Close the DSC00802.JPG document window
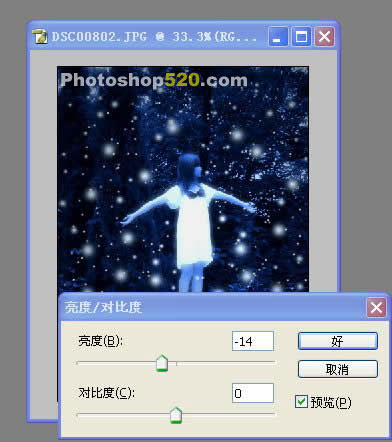392x442 pixels. [324, 37]
